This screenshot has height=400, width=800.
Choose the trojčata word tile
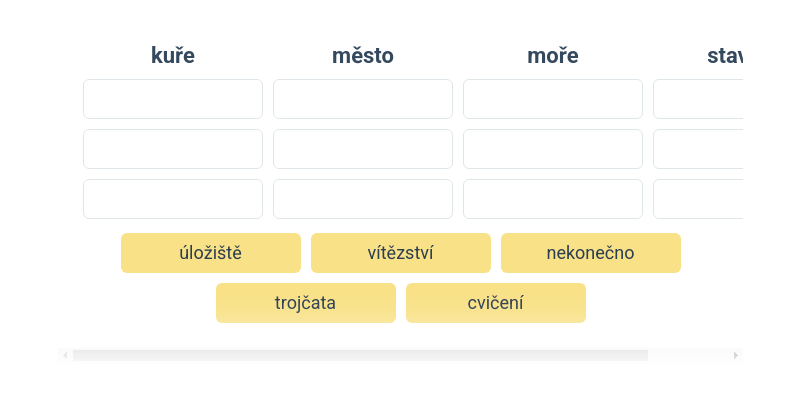[305, 303]
